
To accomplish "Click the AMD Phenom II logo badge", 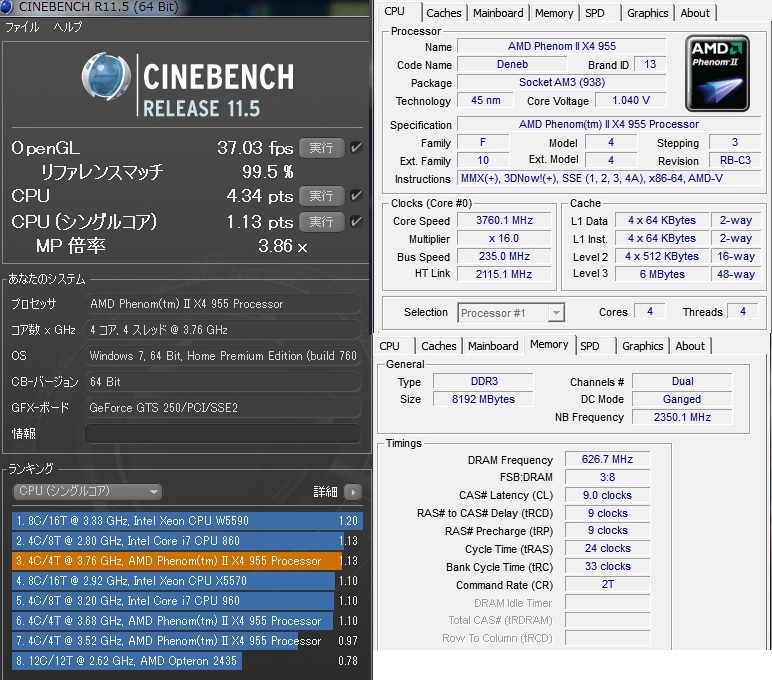I will coord(717,73).
